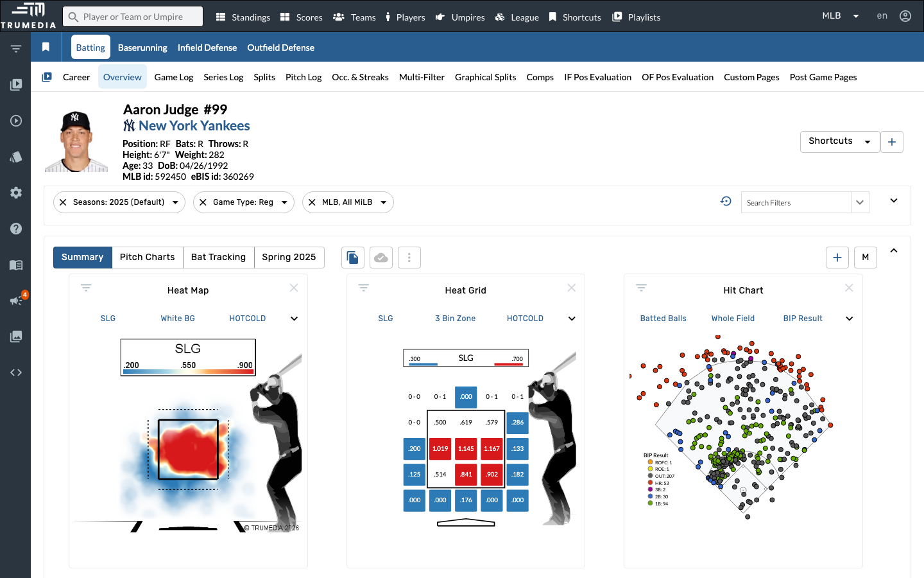Remove the Game Type Reg filter
Image resolution: width=924 pixels, height=578 pixels.
coord(203,202)
